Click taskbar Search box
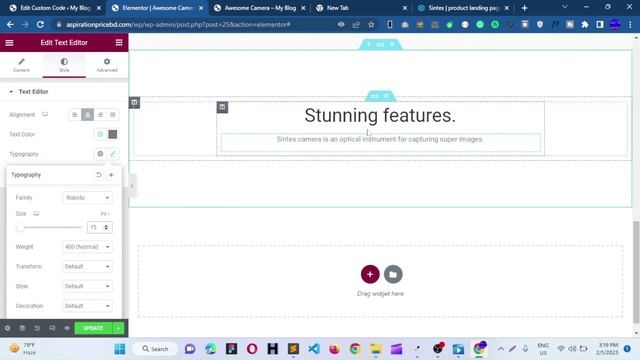 click(x=156, y=349)
